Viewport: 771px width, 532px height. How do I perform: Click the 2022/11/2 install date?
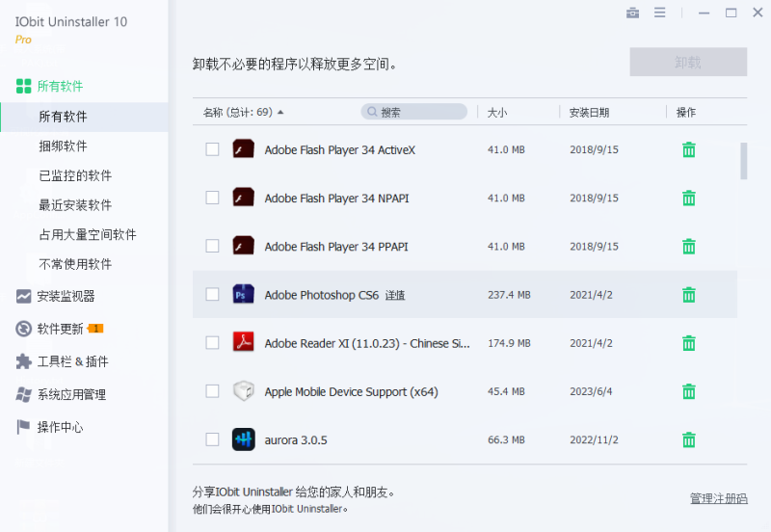coord(594,439)
